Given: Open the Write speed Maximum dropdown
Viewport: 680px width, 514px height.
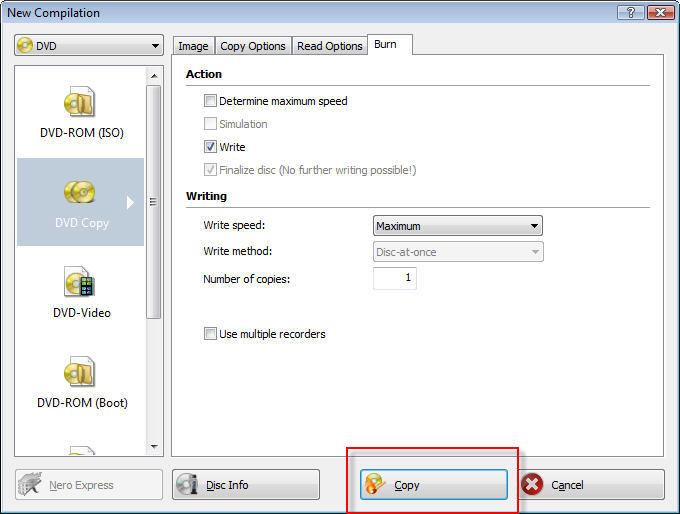Looking at the screenshot, I should 458,226.
